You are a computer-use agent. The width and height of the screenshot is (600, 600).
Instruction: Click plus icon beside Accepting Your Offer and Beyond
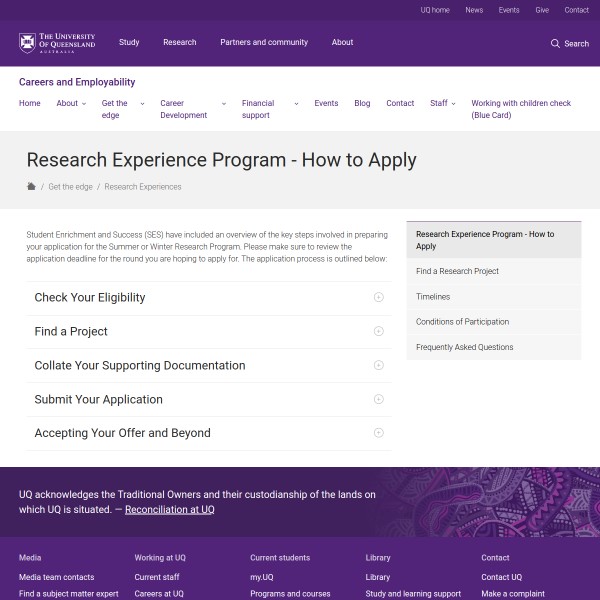(378, 433)
